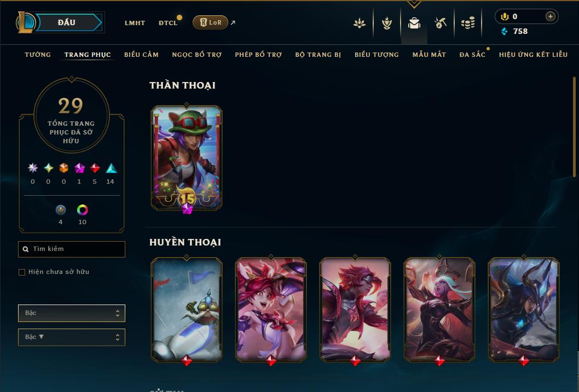Open the collection backpack icon
579x392 pixels.
click(414, 23)
